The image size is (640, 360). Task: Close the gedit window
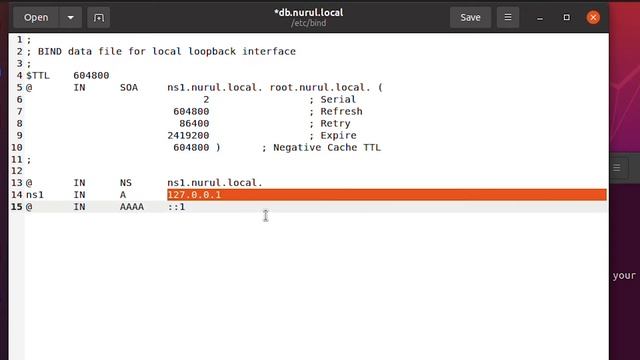point(593,18)
